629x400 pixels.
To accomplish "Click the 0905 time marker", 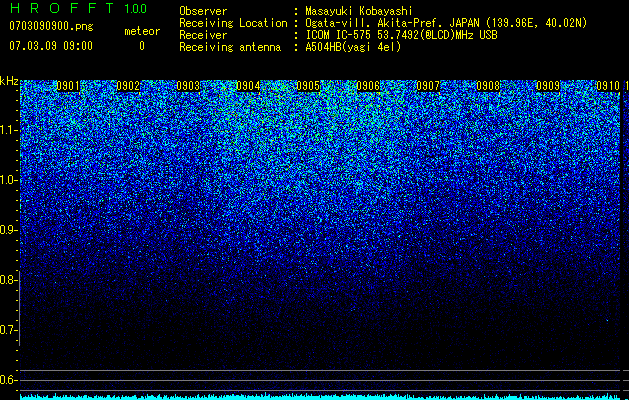I will click(308, 86).
